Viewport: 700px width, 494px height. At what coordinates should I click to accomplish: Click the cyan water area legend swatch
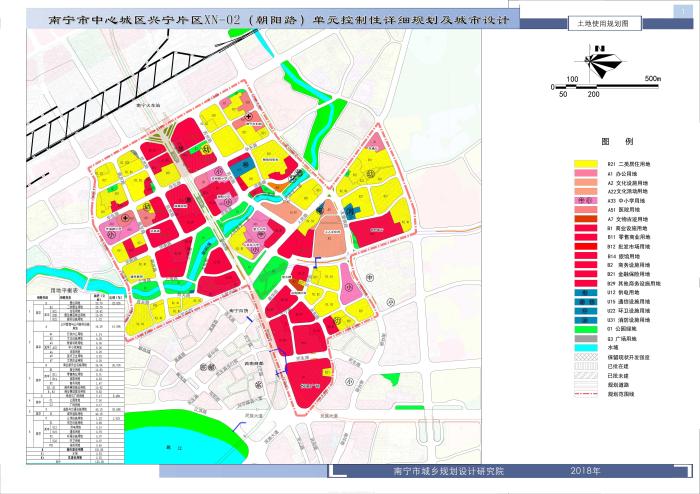point(586,347)
